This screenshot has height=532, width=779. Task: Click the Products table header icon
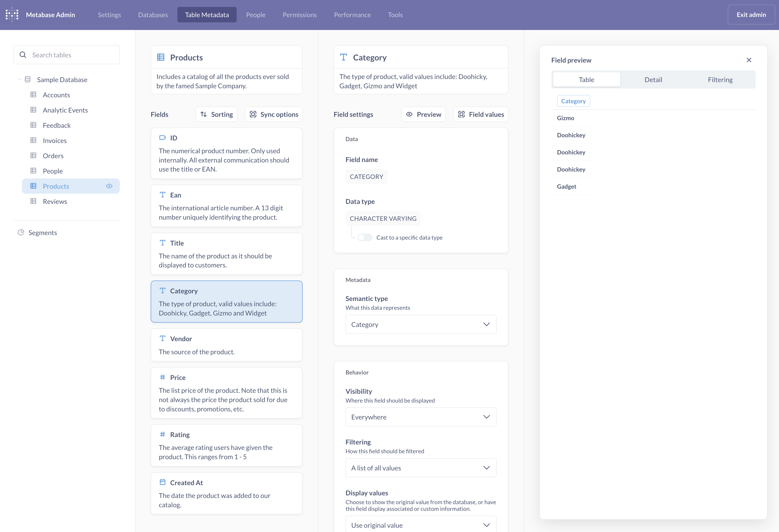point(160,57)
